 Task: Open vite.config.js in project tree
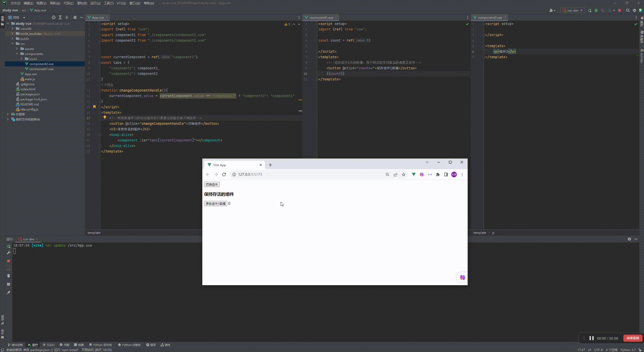[29, 109]
